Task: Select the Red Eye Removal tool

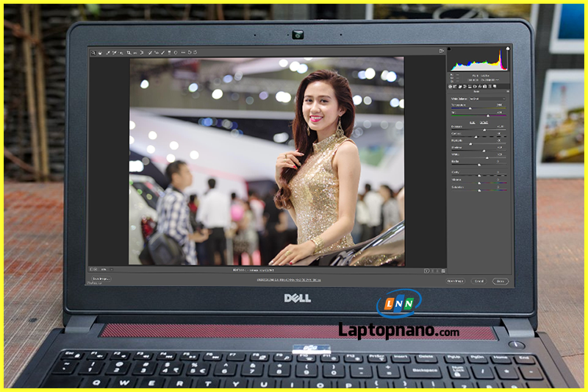Action: [157, 53]
